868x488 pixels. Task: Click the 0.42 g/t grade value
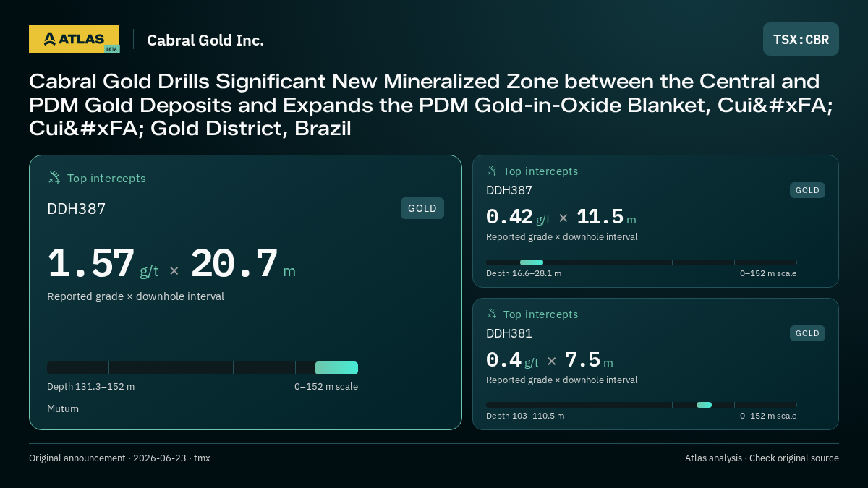click(518, 217)
